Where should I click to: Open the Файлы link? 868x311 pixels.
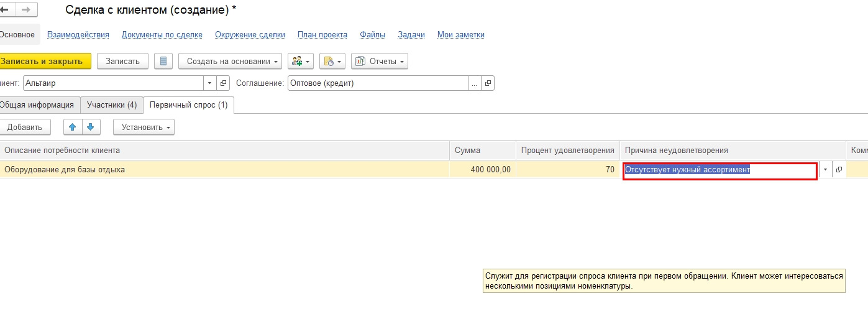tap(372, 35)
